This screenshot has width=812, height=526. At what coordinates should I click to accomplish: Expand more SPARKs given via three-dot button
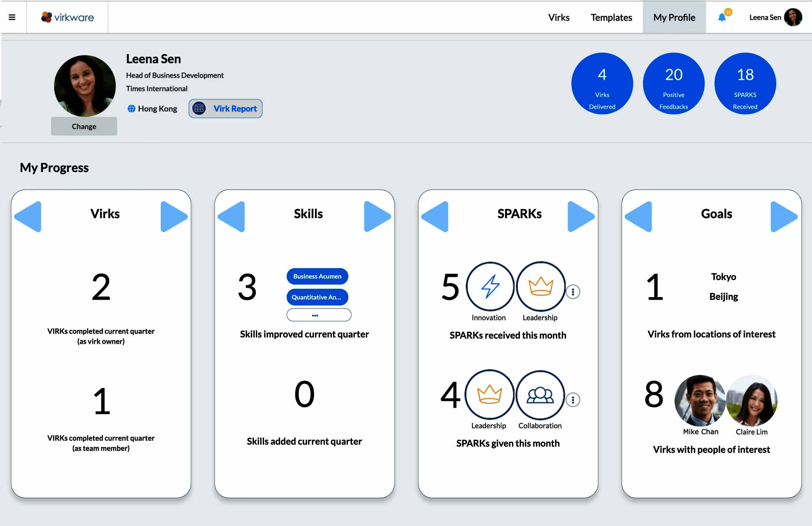coord(573,400)
